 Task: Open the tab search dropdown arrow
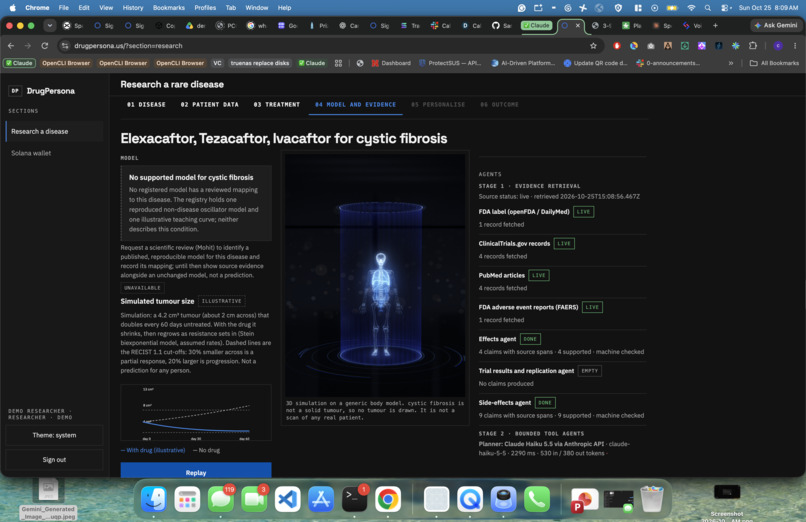click(49, 25)
